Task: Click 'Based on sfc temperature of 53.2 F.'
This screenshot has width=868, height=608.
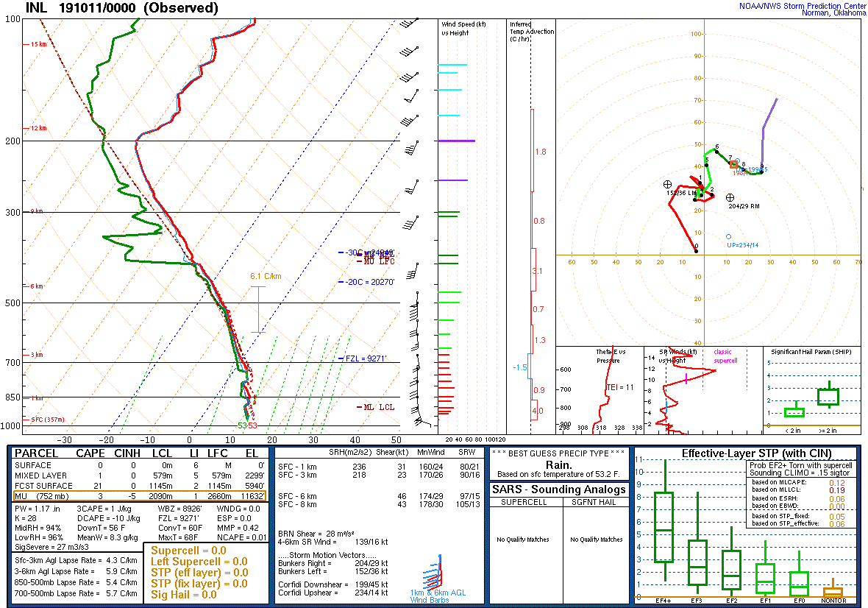Action: click(x=558, y=474)
